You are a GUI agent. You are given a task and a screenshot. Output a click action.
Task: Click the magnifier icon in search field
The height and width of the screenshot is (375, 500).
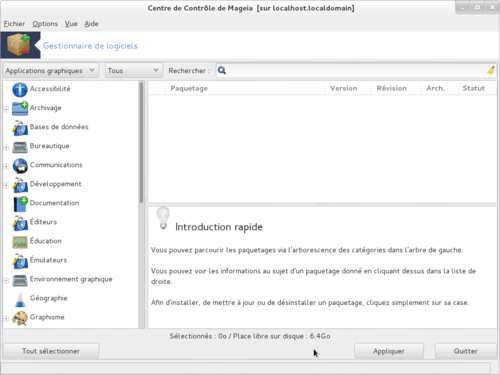[222, 70]
